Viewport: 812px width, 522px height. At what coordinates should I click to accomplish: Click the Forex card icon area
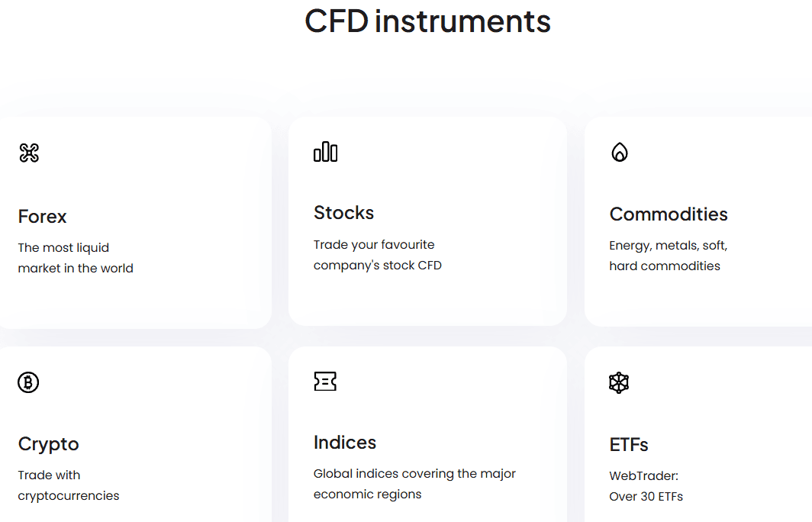[x=29, y=151]
